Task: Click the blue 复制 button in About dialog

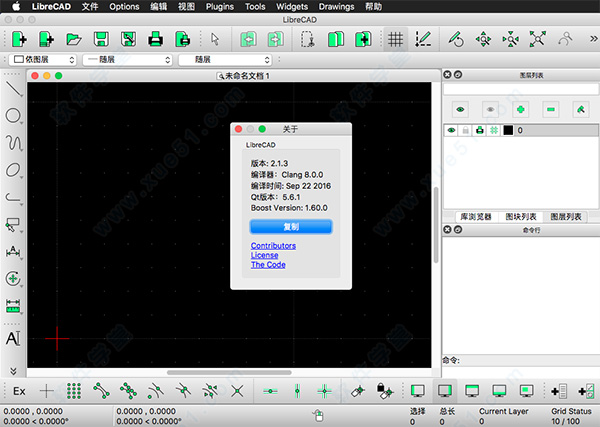Action: point(291,227)
